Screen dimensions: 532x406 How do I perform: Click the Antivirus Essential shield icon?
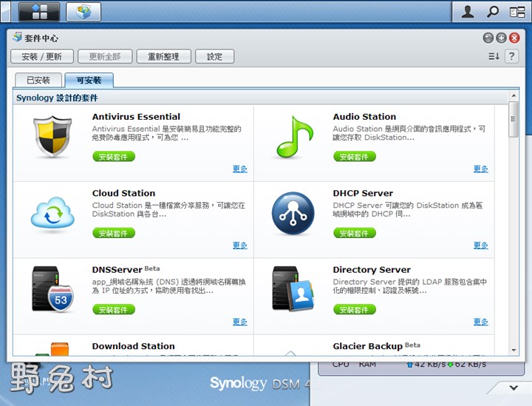pos(52,137)
